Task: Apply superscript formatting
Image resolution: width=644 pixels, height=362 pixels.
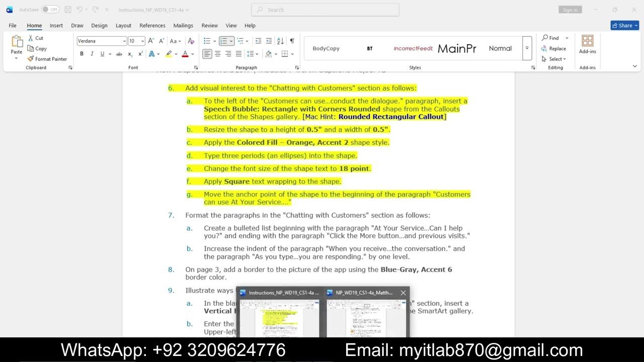Action: click(140, 54)
